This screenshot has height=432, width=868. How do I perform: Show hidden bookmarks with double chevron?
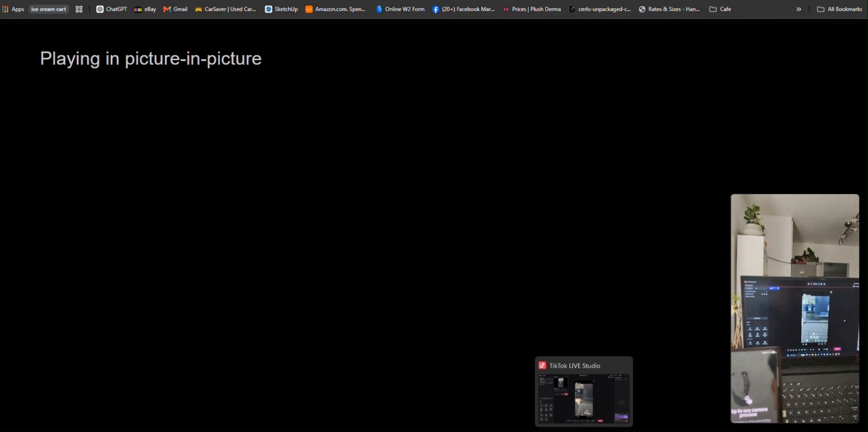click(x=799, y=9)
